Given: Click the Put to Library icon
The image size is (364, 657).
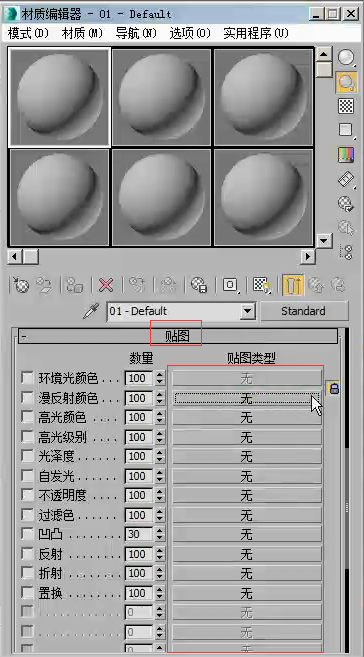Looking at the screenshot, I should (x=199, y=285).
